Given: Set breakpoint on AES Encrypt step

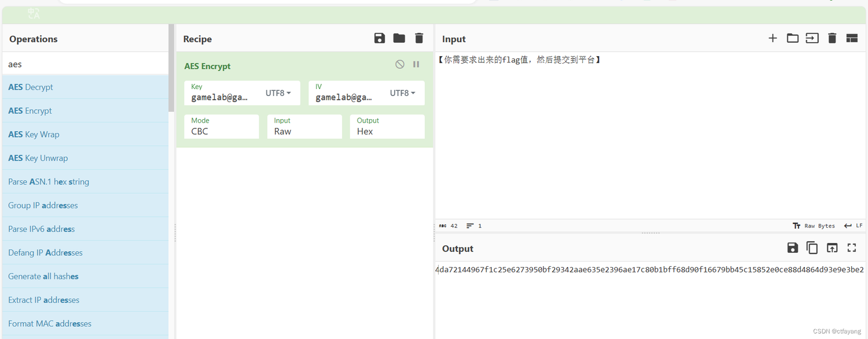Looking at the screenshot, I should tap(416, 64).
